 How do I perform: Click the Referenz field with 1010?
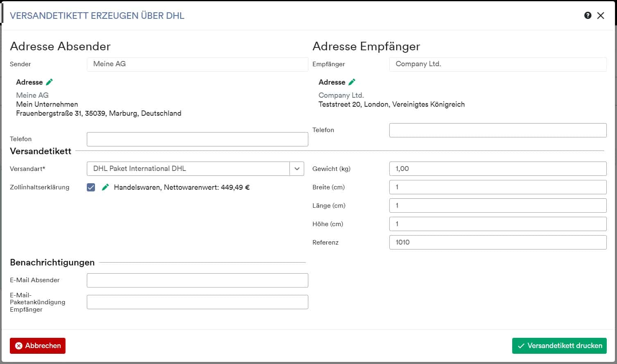click(x=498, y=242)
